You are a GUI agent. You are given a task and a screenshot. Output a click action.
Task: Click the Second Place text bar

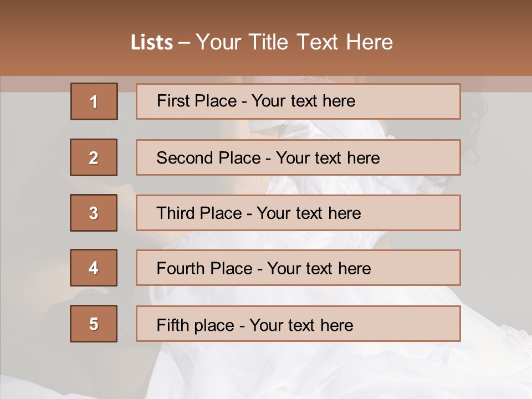coord(298,157)
